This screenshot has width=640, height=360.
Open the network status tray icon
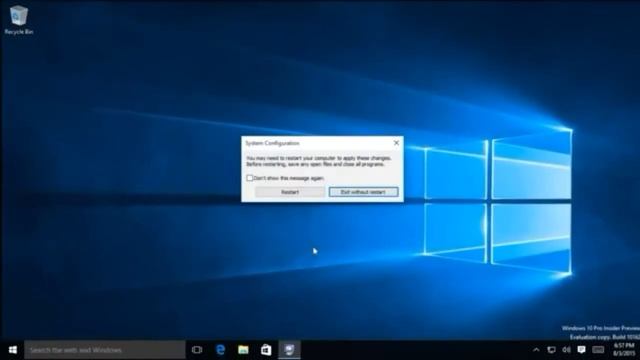pos(551,350)
